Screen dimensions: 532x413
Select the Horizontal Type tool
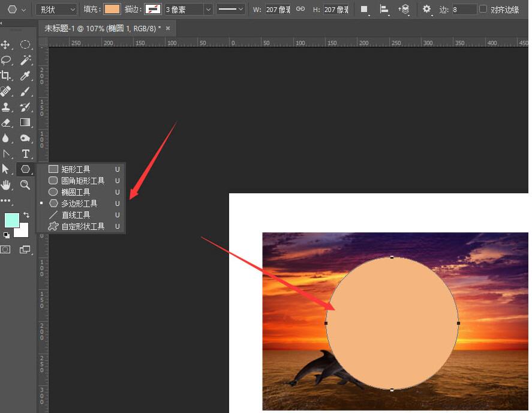click(x=25, y=154)
